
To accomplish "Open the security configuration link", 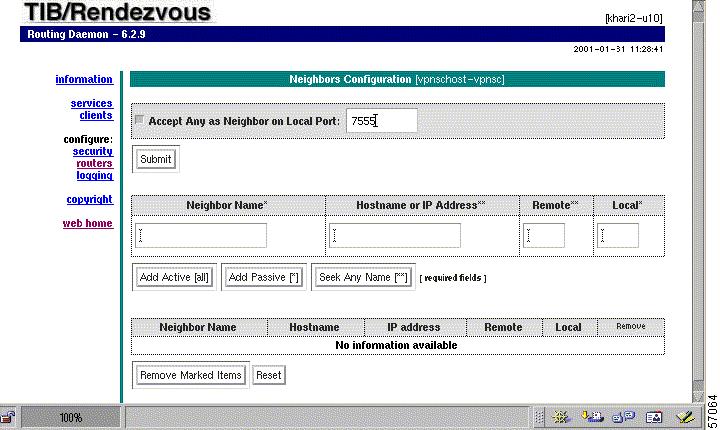I will coord(93,151).
